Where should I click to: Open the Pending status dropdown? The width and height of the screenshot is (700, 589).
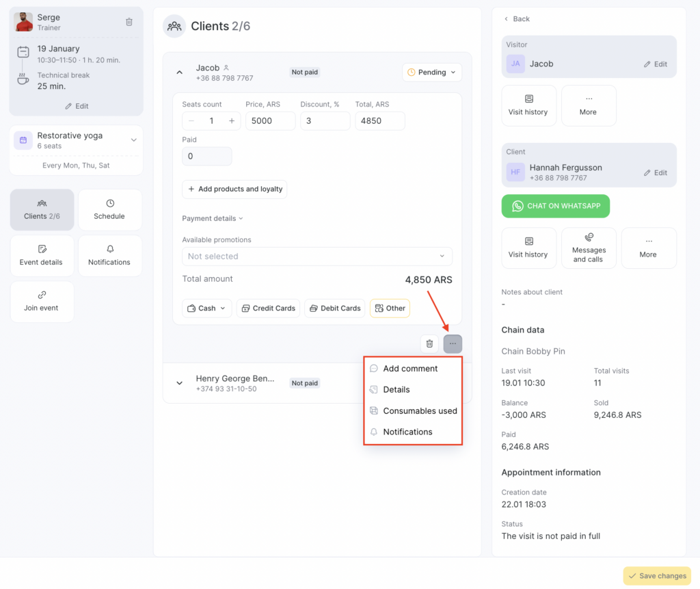click(x=432, y=73)
